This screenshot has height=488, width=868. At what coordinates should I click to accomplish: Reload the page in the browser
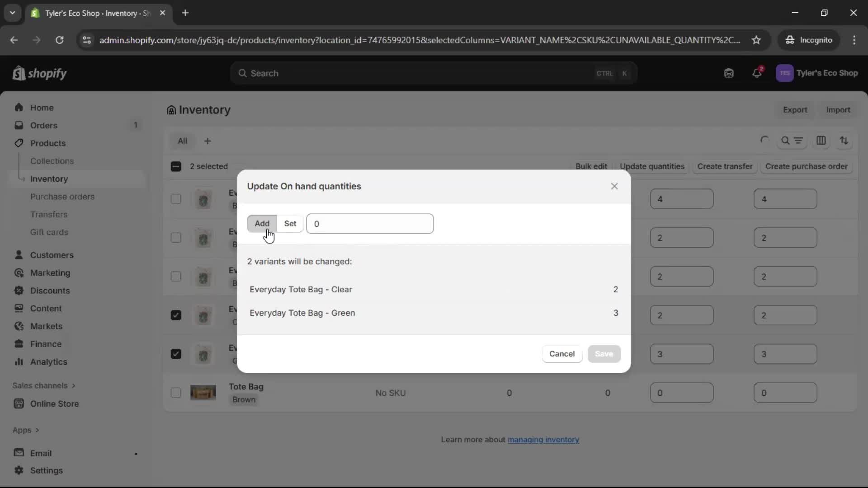(x=59, y=40)
